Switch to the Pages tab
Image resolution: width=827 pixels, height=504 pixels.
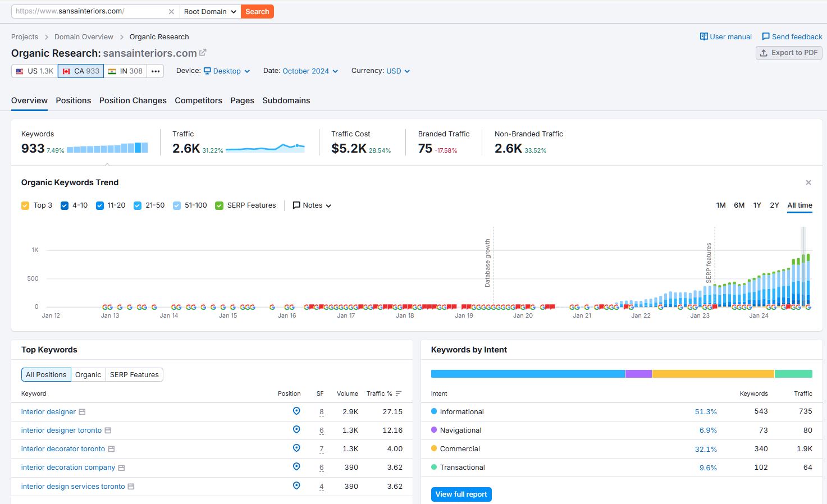(242, 100)
